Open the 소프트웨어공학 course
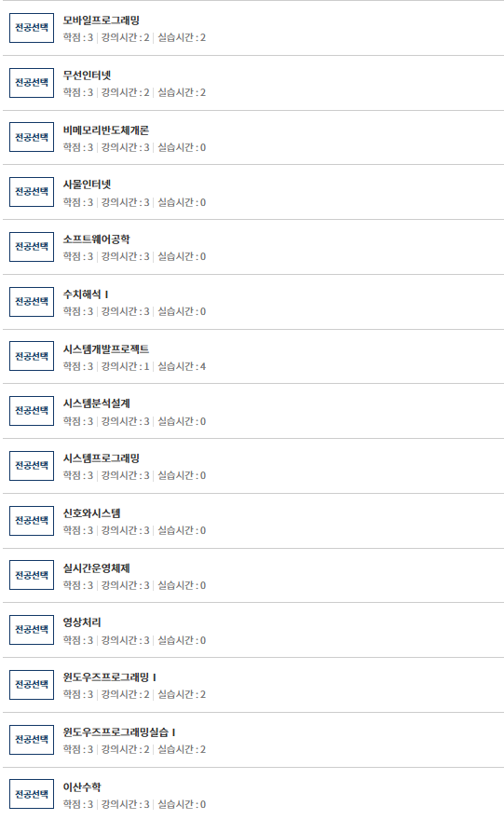The image size is (504, 820). pos(96,239)
